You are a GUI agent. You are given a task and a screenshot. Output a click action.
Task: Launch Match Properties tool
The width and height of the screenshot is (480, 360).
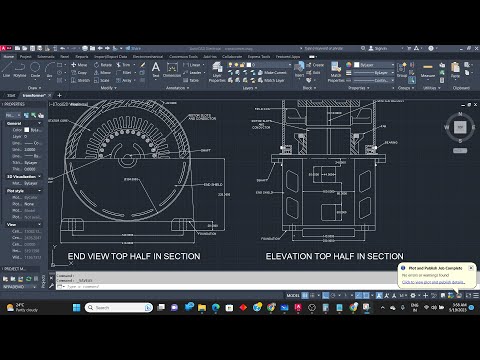pos(336,72)
